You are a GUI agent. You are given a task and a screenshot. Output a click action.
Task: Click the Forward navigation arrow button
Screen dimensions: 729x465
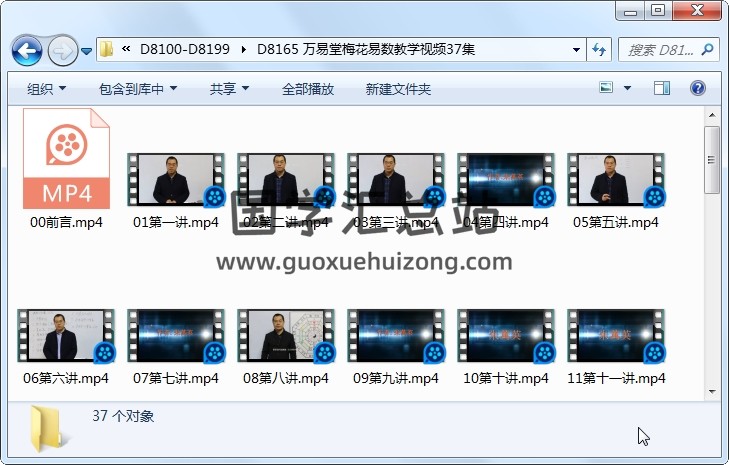pos(62,49)
